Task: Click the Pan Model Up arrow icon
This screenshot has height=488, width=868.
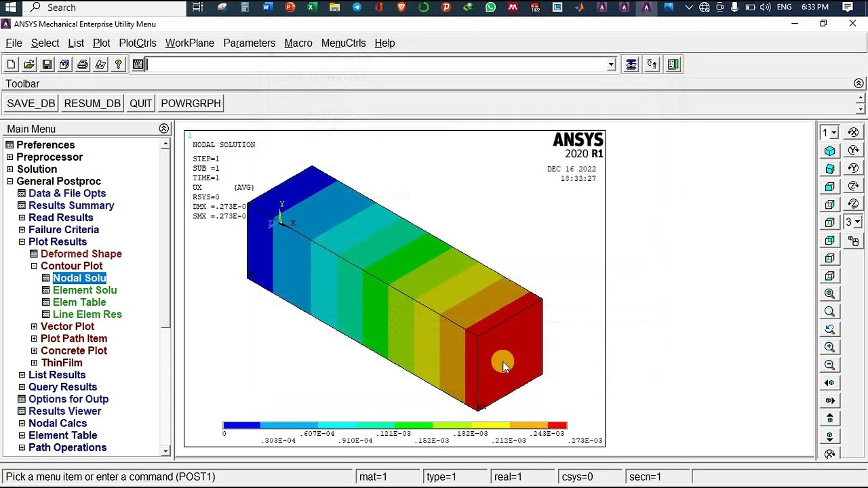Action: pyautogui.click(x=829, y=418)
